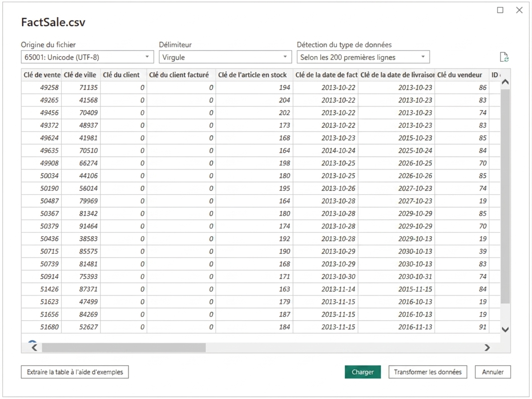Click cell 70409 in Clé de ville
Image resolution: width=532 pixels, height=399 pixels.
(x=81, y=112)
